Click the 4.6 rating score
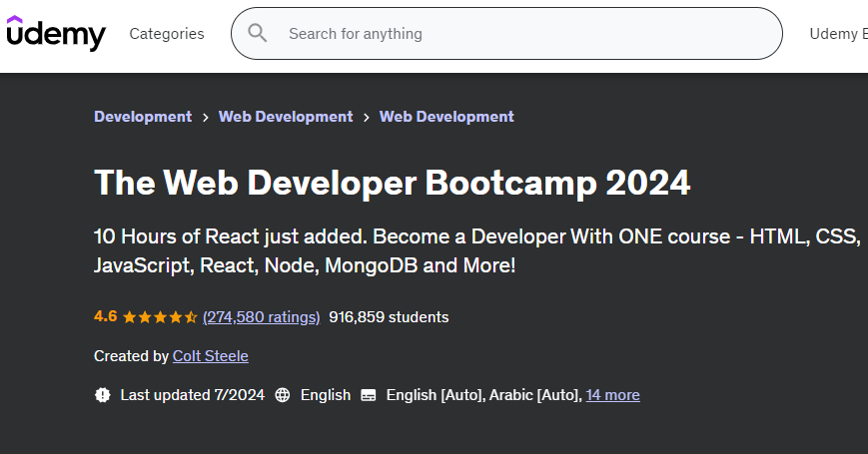Screen dimensions: 868x454 105,317
